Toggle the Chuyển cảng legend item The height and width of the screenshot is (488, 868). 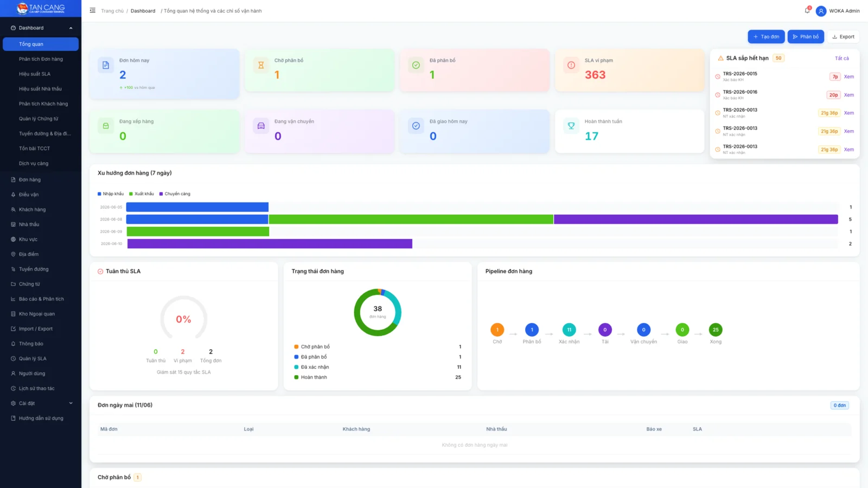(175, 194)
